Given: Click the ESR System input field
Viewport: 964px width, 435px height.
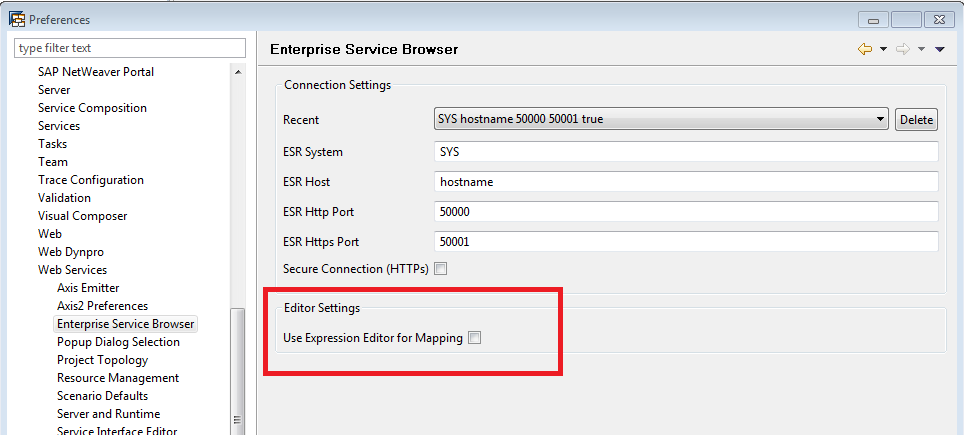Looking at the screenshot, I should (x=686, y=152).
